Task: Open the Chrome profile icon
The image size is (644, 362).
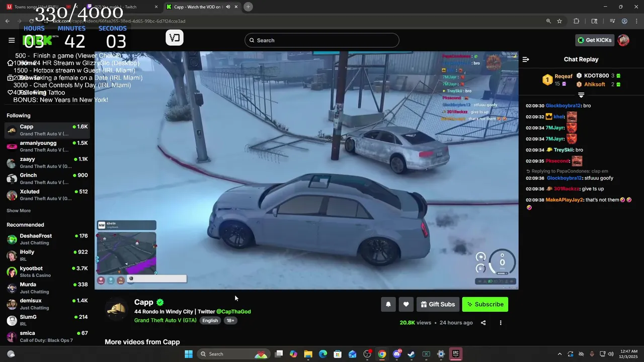Action: 624,21
